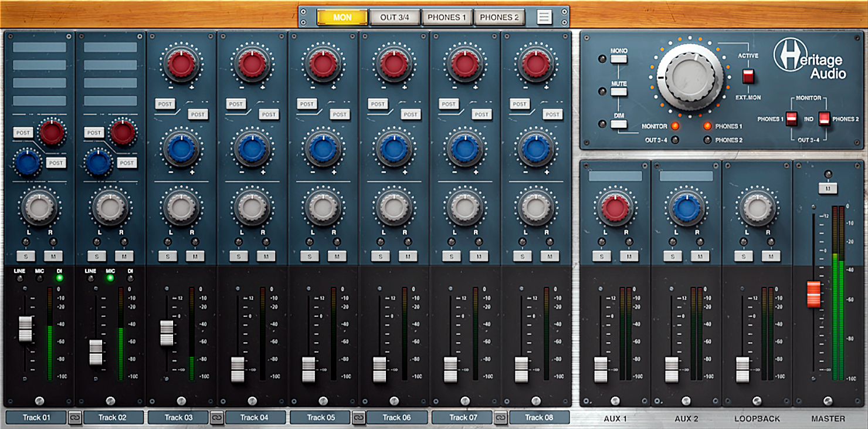The width and height of the screenshot is (868, 429).
Task: Click the Track 01 fader handle
Action: point(25,329)
